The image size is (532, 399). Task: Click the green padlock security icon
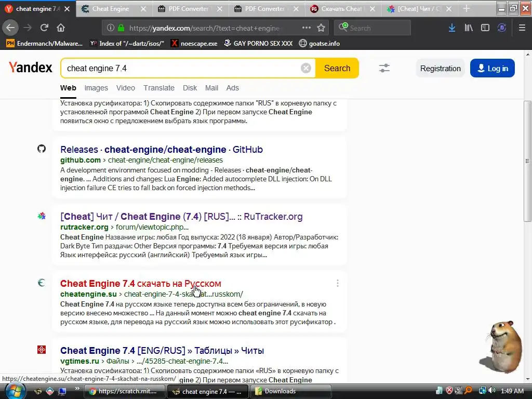(x=121, y=28)
